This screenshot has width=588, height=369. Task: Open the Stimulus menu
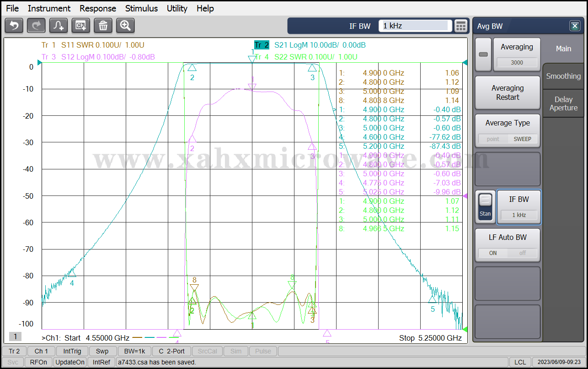141,8
